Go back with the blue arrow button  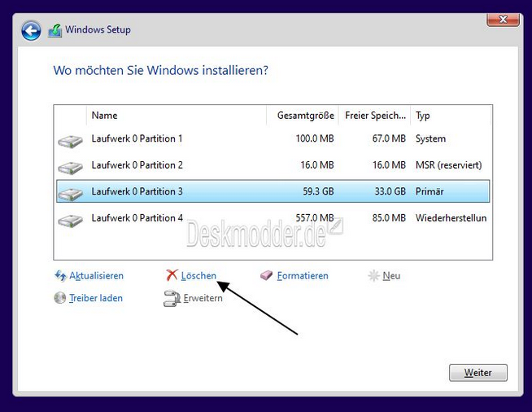pos(31,31)
